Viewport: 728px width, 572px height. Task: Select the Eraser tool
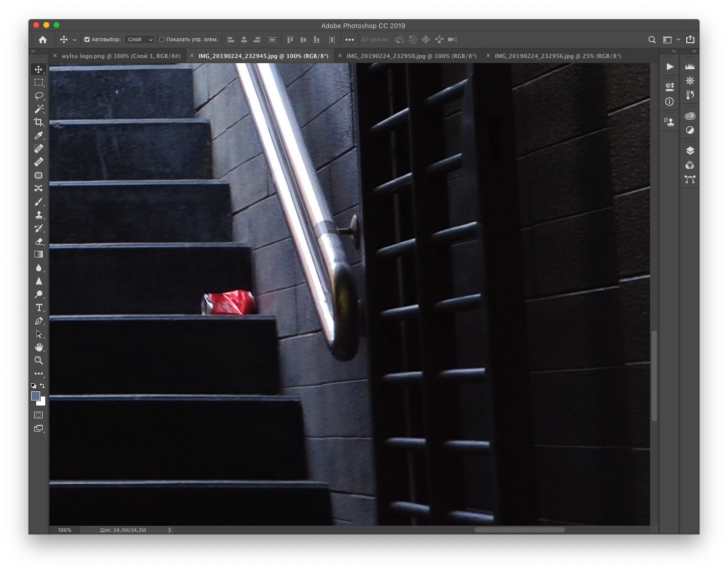(39, 242)
